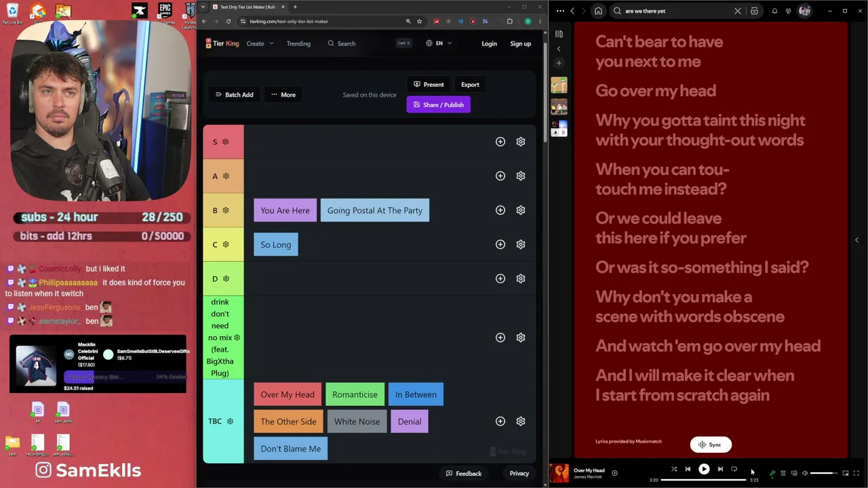Expand the Spotify left library sidebar
Screen dimensions: 868x488
click(x=559, y=49)
